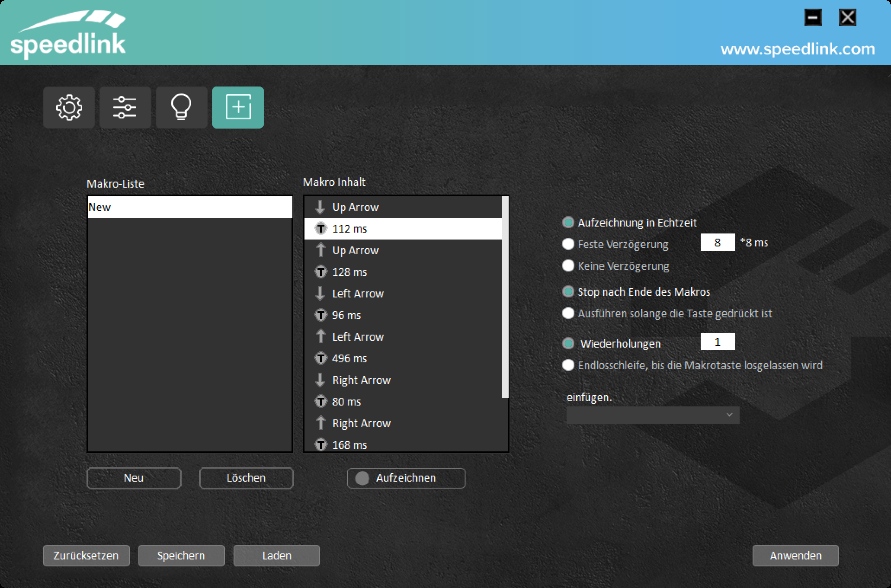Open the gear settings tab icon
This screenshot has height=588, width=891.
tap(69, 107)
